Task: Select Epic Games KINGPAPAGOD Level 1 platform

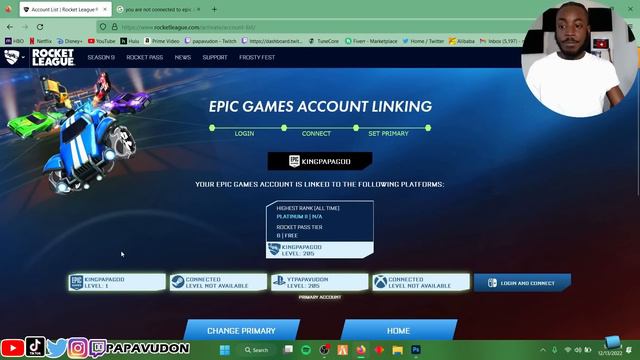Action: tap(117, 282)
